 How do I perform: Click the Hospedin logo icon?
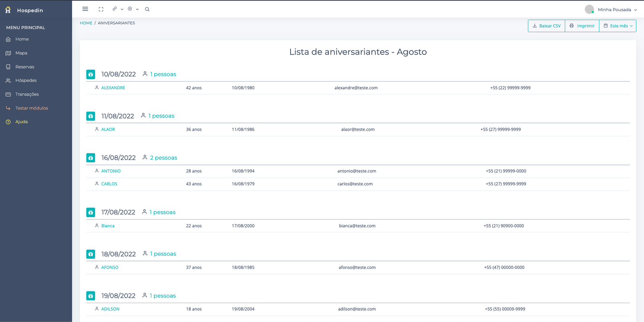[8, 10]
